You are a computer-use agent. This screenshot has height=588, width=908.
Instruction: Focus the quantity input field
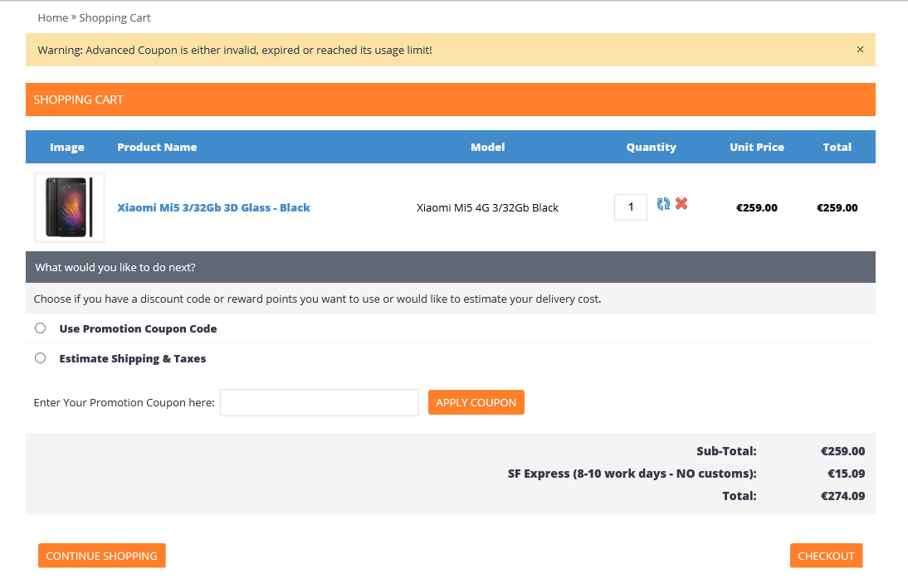point(631,207)
